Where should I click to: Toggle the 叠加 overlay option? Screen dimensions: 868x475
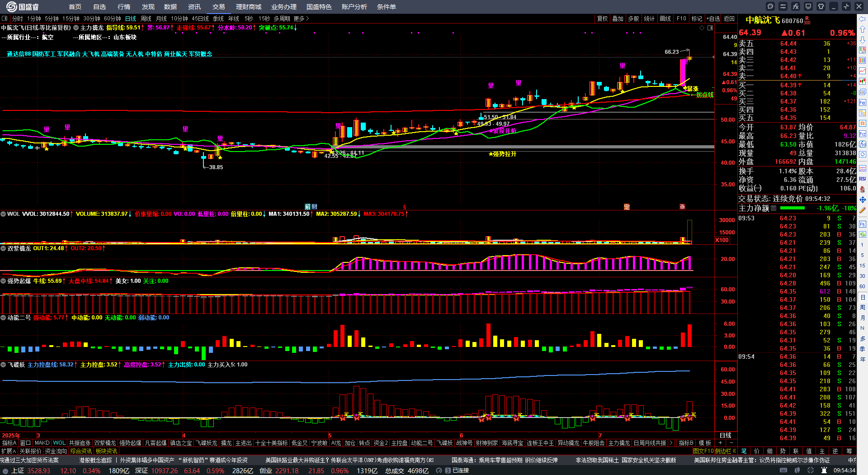tap(618, 19)
